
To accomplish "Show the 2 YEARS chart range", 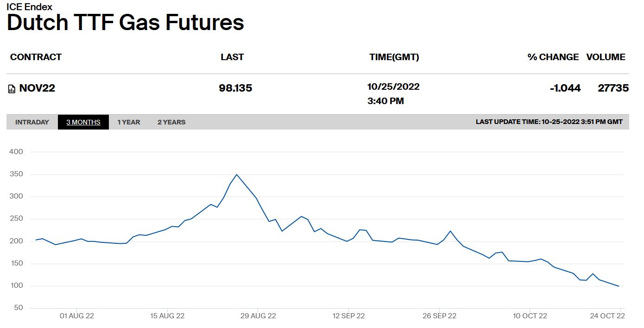I will tap(171, 122).
